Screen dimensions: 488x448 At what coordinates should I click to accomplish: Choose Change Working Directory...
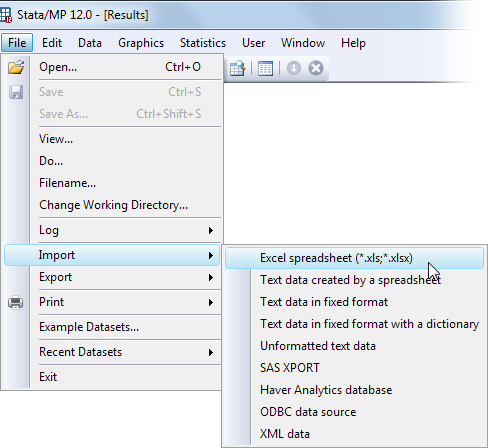pyautogui.click(x=113, y=205)
